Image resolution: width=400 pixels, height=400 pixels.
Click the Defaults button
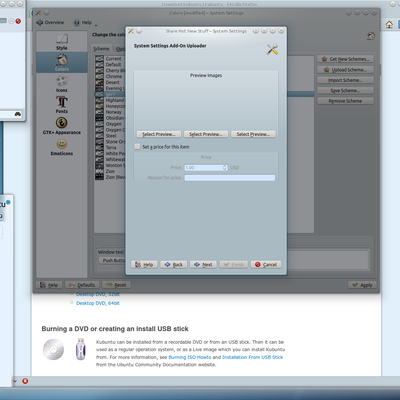82,285
